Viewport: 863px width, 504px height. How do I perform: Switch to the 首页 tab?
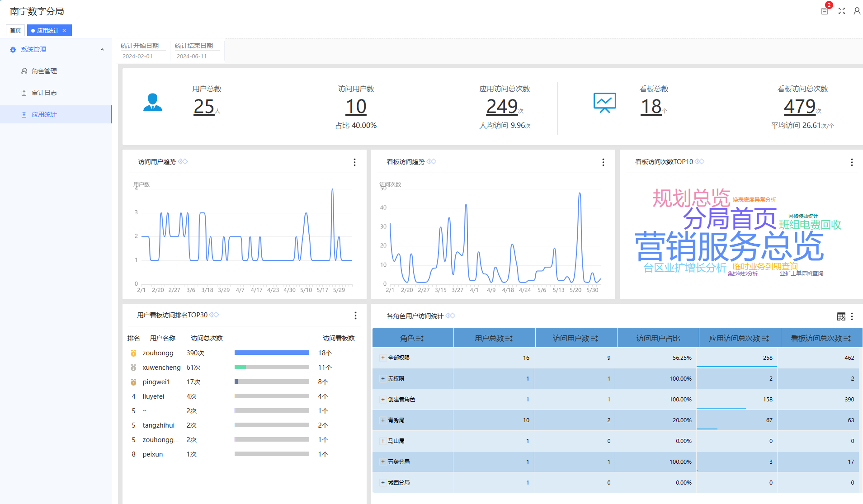pos(15,31)
